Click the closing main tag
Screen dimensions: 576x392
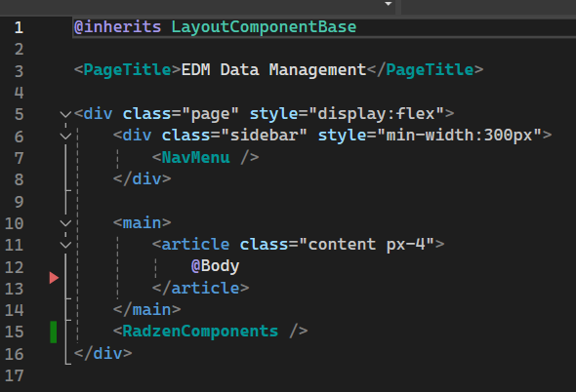pyautogui.click(x=147, y=309)
